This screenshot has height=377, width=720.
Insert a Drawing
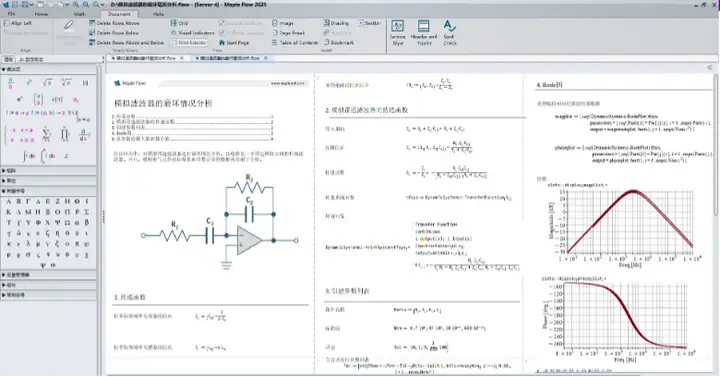point(336,23)
